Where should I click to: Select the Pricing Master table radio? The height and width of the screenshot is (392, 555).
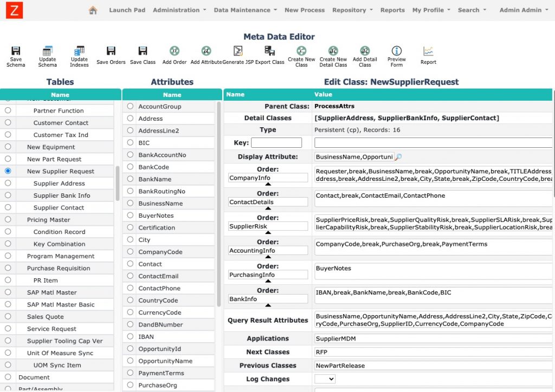pos(8,219)
